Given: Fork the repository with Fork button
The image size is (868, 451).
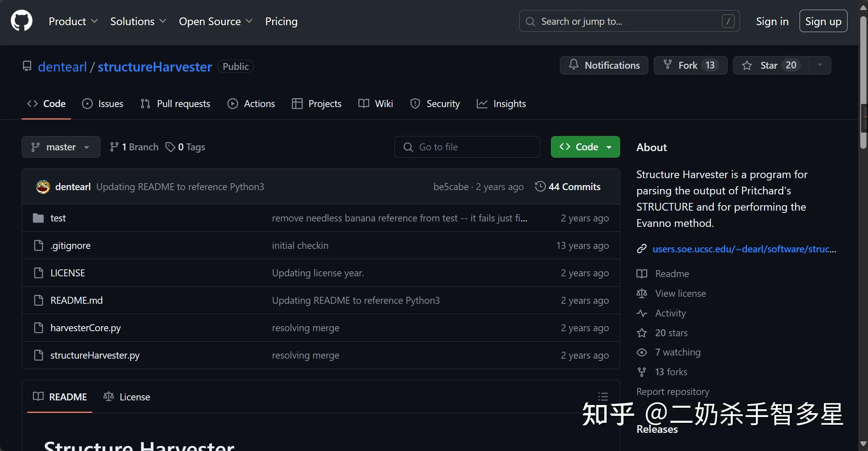Looking at the screenshot, I should (x=691, y=65).
